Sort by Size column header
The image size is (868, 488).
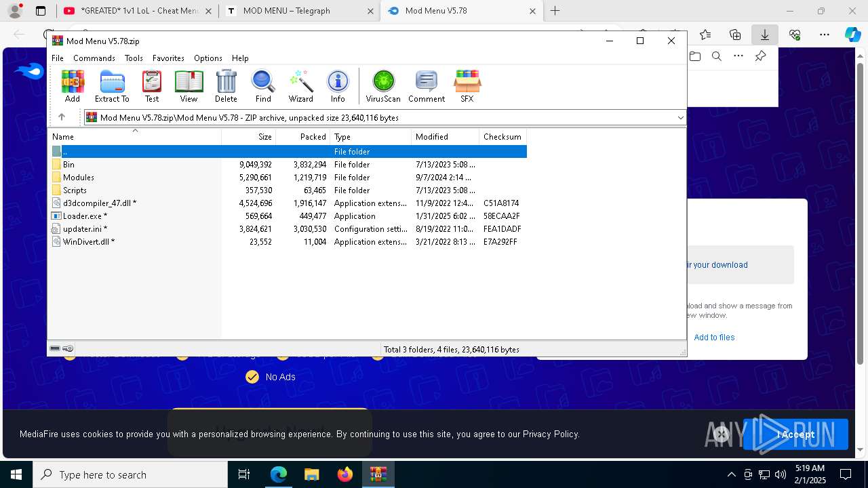tap(248, 136)
